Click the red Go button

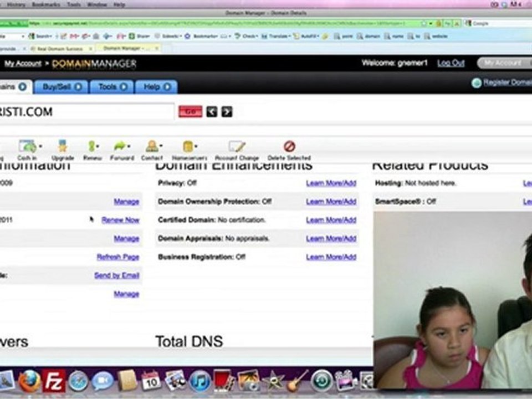click(x=190, y=111)
